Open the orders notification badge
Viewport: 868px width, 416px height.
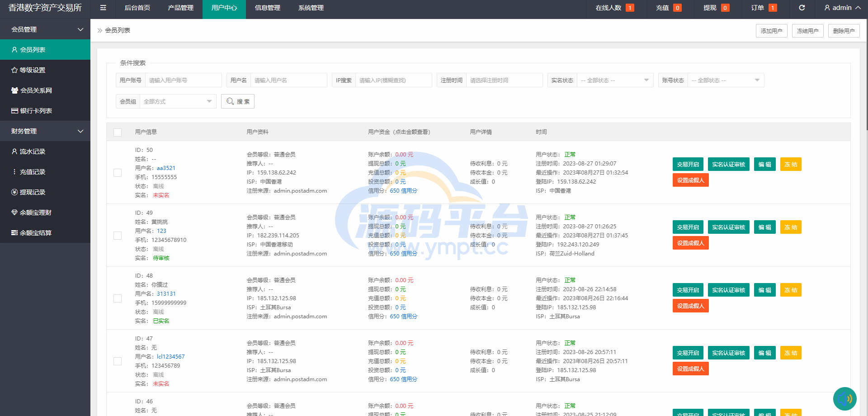(x=773, y=8)
